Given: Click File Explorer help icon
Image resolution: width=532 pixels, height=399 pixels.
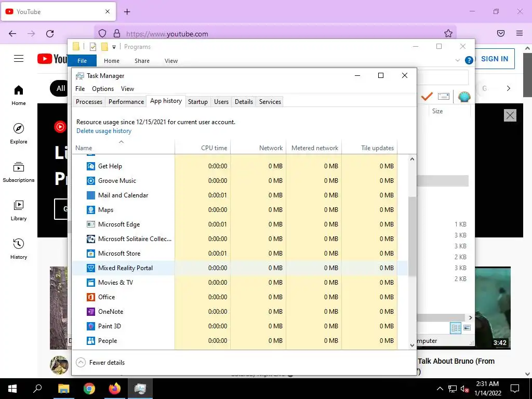Looking at the screenshot, I should 469,60.
